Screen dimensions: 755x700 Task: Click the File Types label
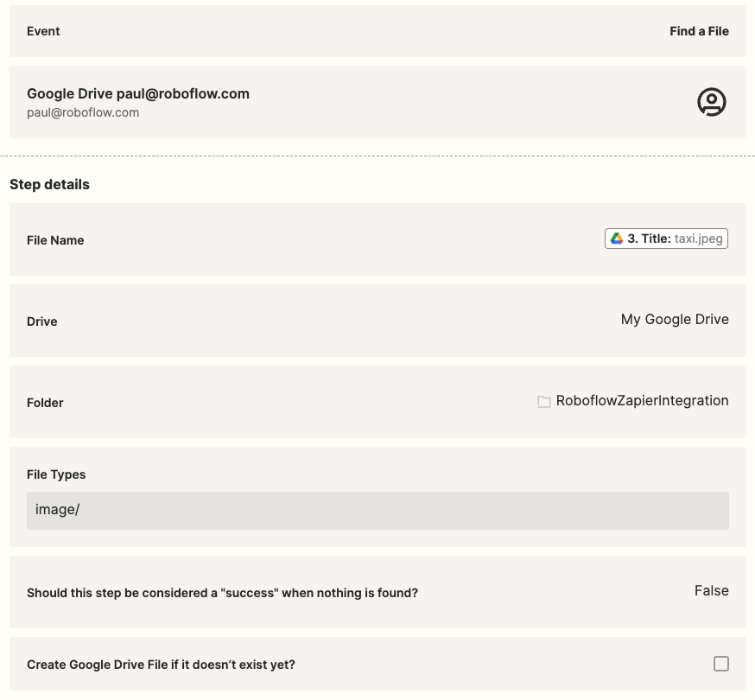[x=56, y=474]
